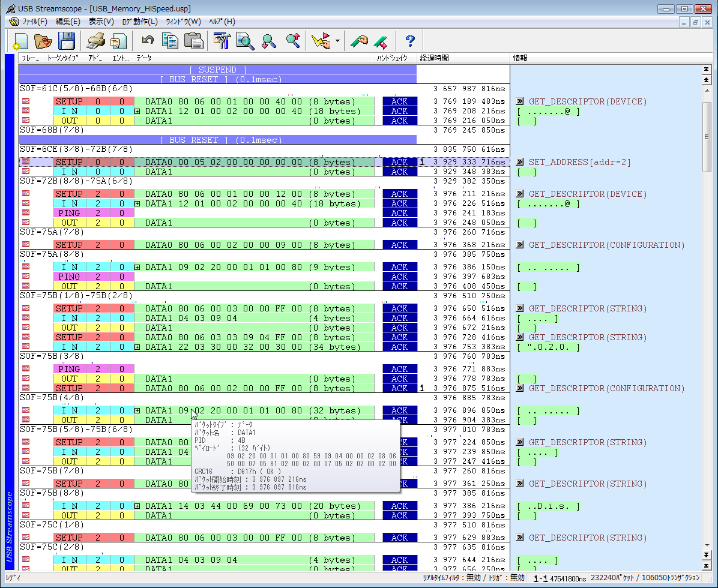Open the ログ動作(L) menu

tap(140, 22)
